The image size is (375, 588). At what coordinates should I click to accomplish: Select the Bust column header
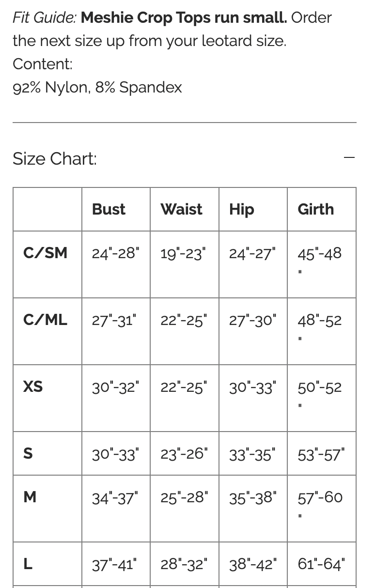coord(109,209)
